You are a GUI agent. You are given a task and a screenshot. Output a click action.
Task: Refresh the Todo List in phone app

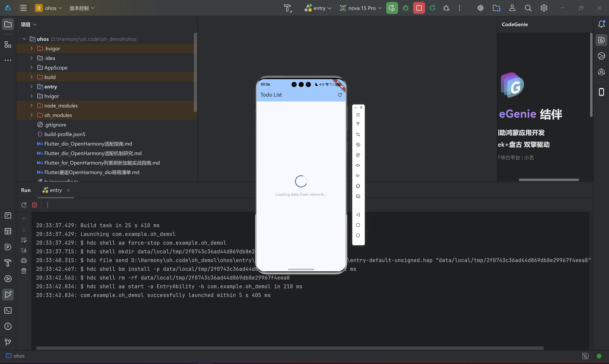click(340, 95)
